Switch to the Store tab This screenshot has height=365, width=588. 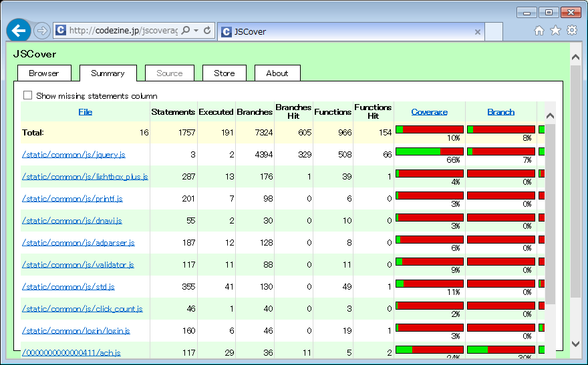pyautogui.click(x=224, y=73)
